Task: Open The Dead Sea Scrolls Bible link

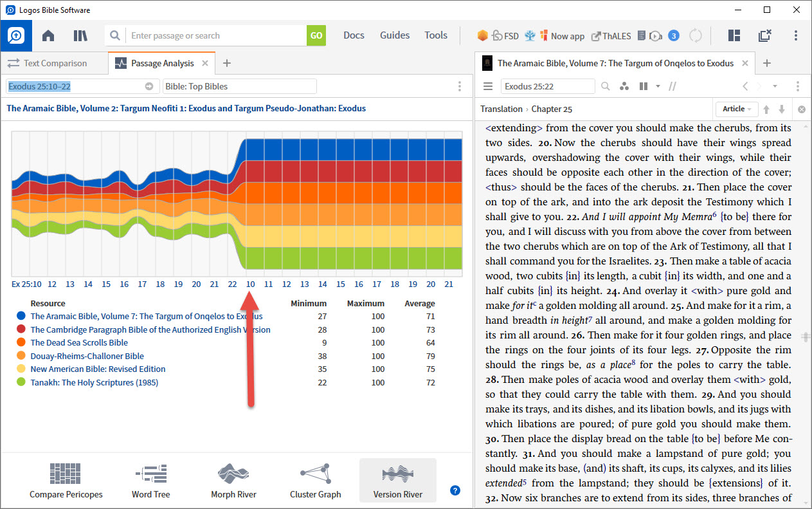Action: [x=79, y=342]
